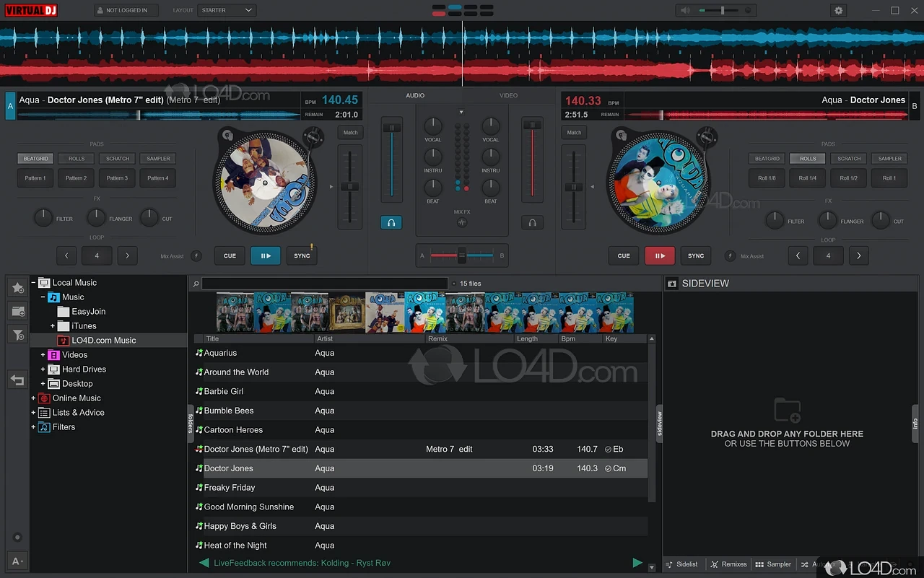The width and height of the screenshot is (924, 578).
Task: Switch mixer to the AUDIO tab
Action: pyautogui.click(x=415, y=95)
